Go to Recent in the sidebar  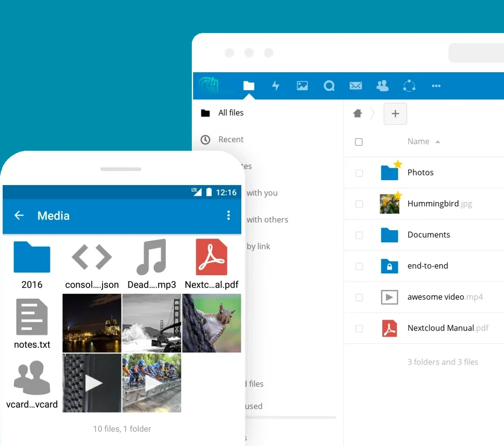tap(231, 140)
